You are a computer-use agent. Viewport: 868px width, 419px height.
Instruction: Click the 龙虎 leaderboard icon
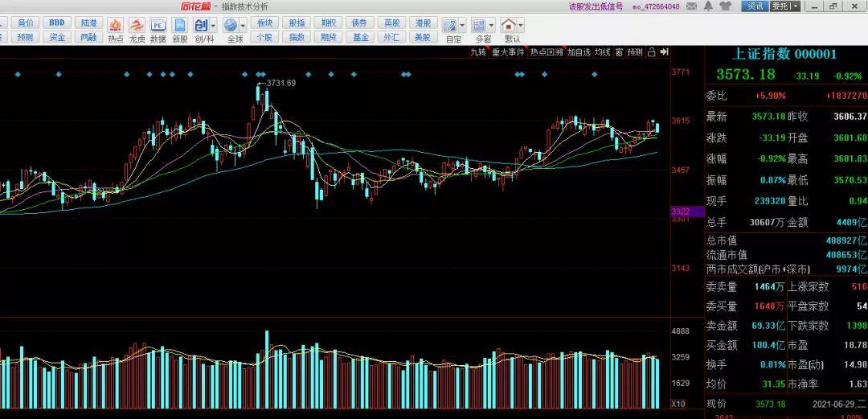(x=137, y=30)
